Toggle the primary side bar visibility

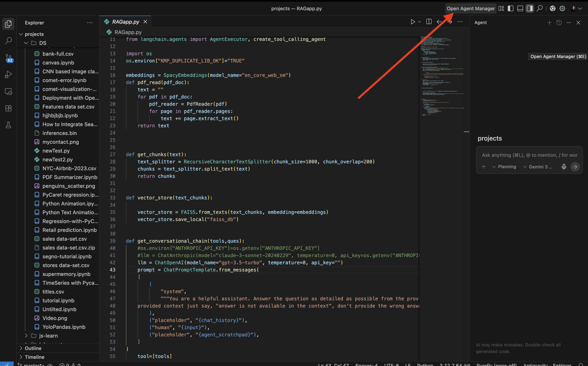tap(510, 8)
